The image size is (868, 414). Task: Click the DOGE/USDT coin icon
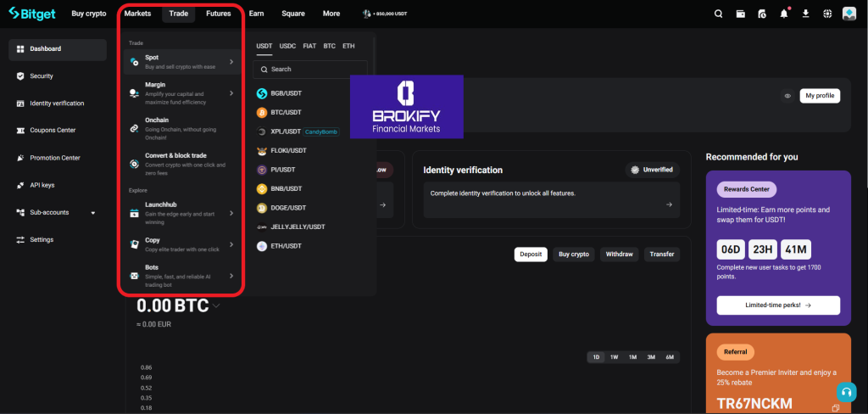pos(262,208)
